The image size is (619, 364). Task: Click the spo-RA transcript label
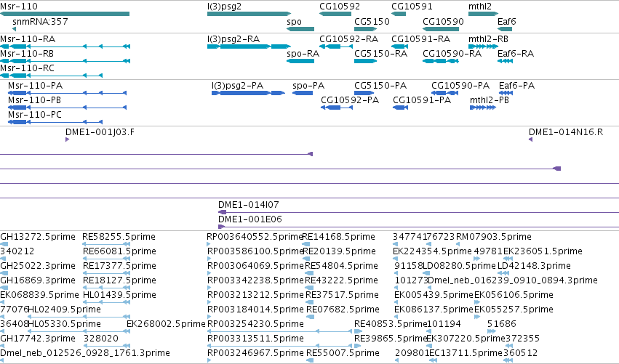pos(303,54)
